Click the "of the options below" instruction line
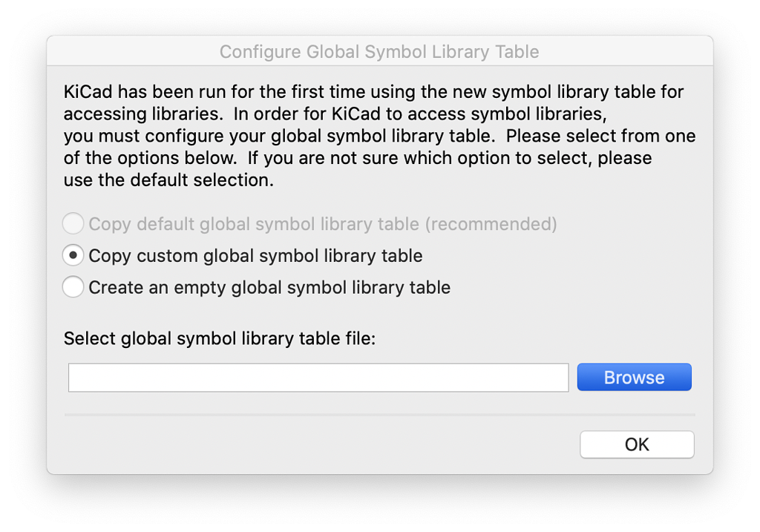760x532 pixels. (358, 158)
